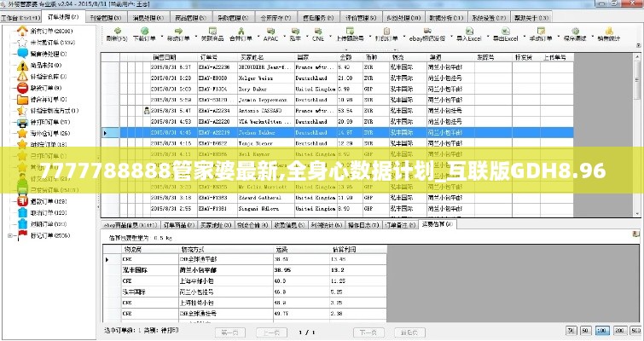Select the Overseas Warehouse orders (26) item
Viewport: 644px width, 341px height.
coord(44,133)
